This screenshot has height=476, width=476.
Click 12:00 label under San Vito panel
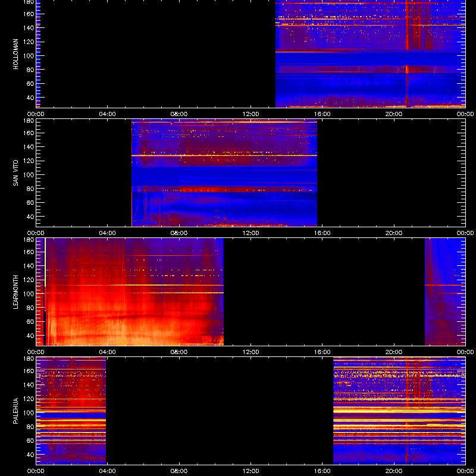[250, 233]
